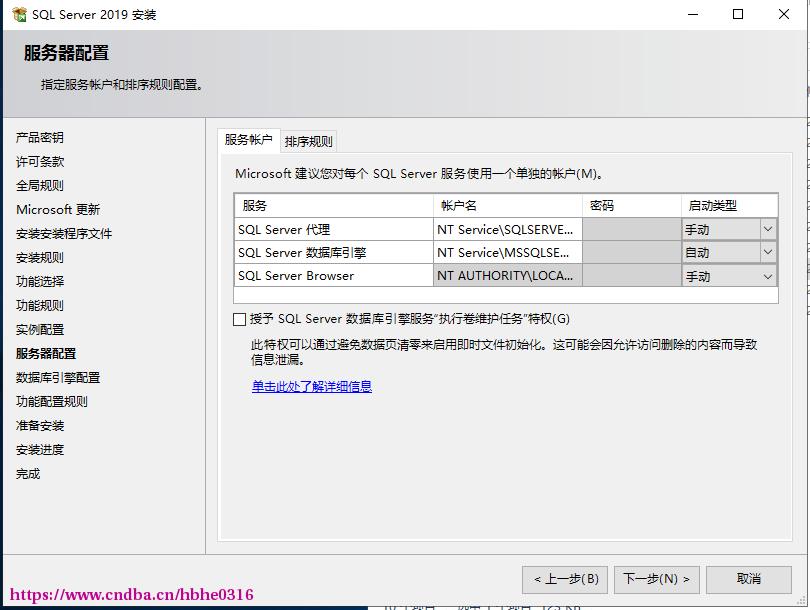Select 产品密钥 step in sidebar

[x=40, y=137]
